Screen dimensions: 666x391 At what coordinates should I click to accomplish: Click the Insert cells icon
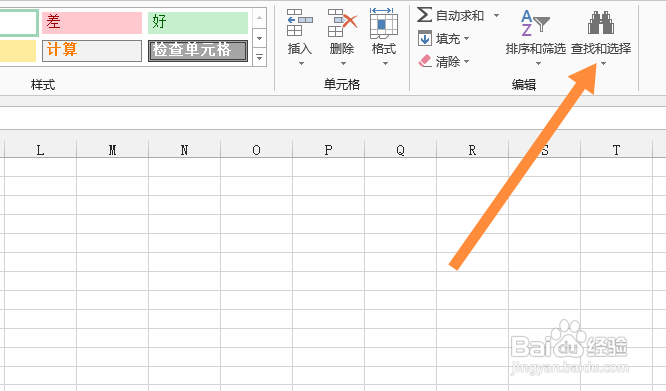tap(300, 23)
